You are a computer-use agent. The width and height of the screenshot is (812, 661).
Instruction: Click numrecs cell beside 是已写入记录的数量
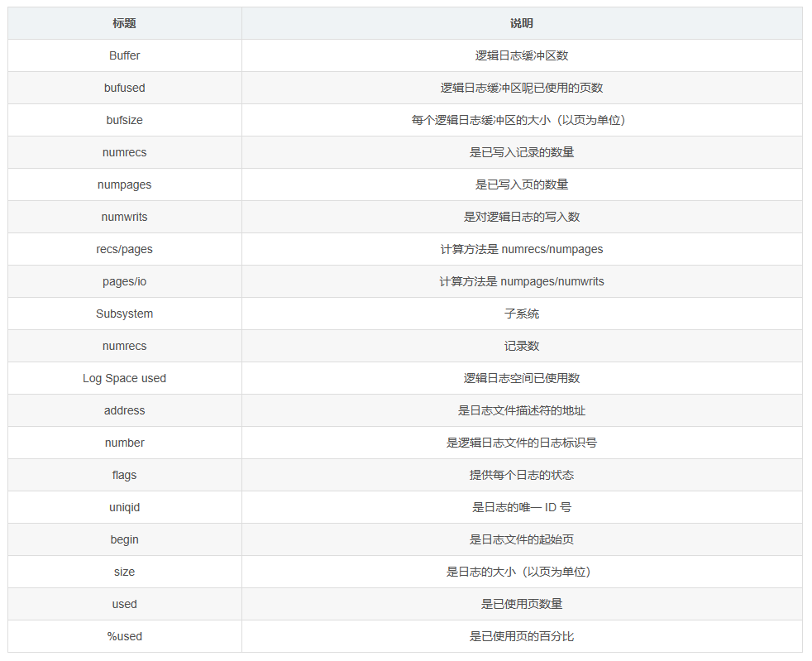124,152
